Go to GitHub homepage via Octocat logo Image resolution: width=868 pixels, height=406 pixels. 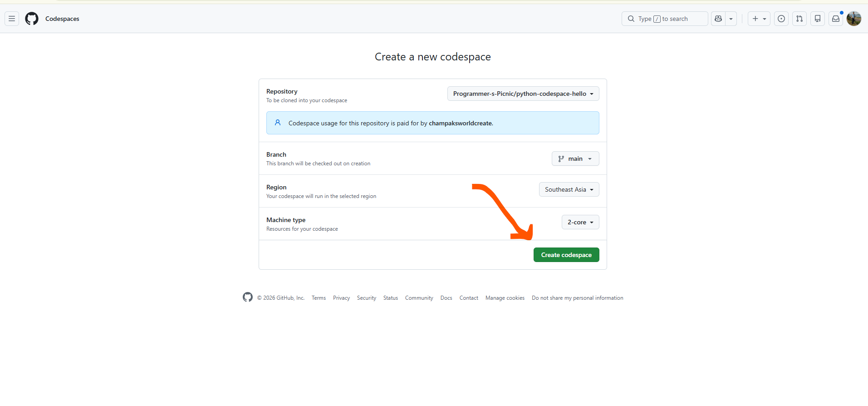coord(32,19)
